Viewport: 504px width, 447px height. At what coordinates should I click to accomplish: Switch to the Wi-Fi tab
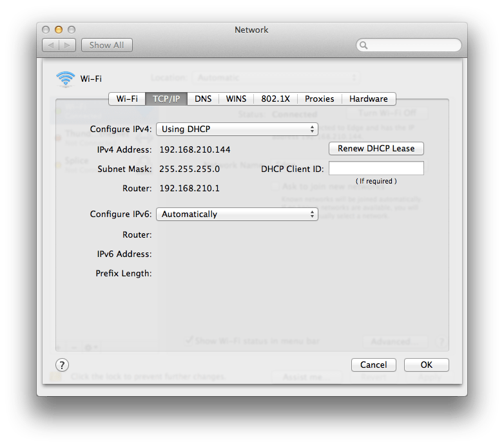click(127, 99)
